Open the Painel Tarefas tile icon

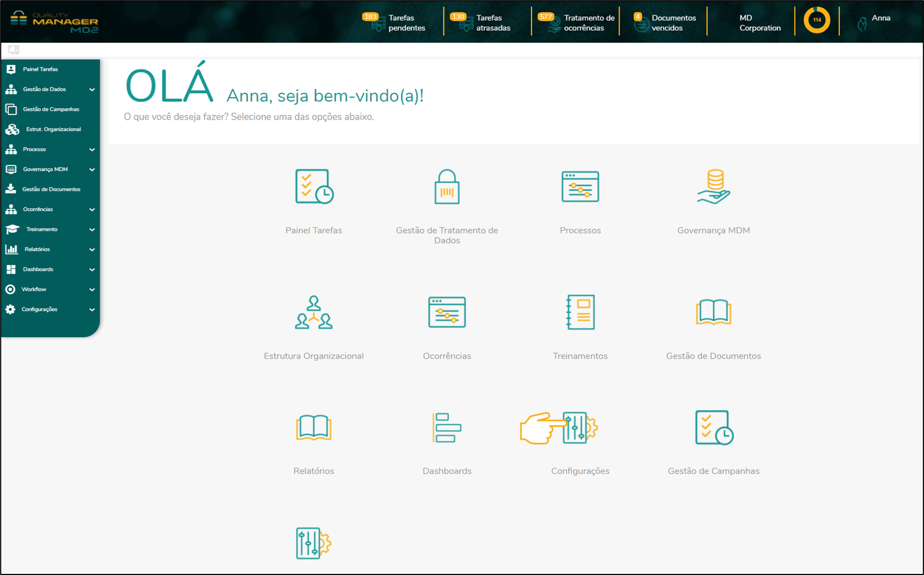click(314, 187)
